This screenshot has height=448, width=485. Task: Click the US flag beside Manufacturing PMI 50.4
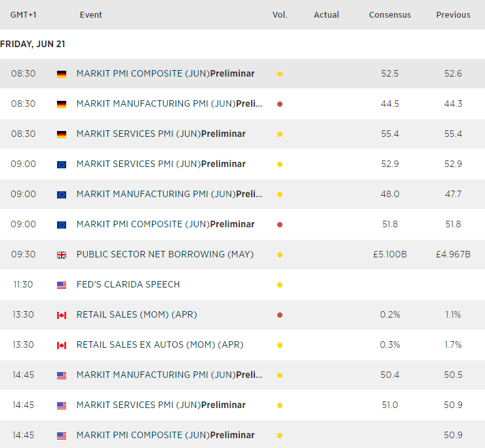pyautogui.click(x=62, y=376)
